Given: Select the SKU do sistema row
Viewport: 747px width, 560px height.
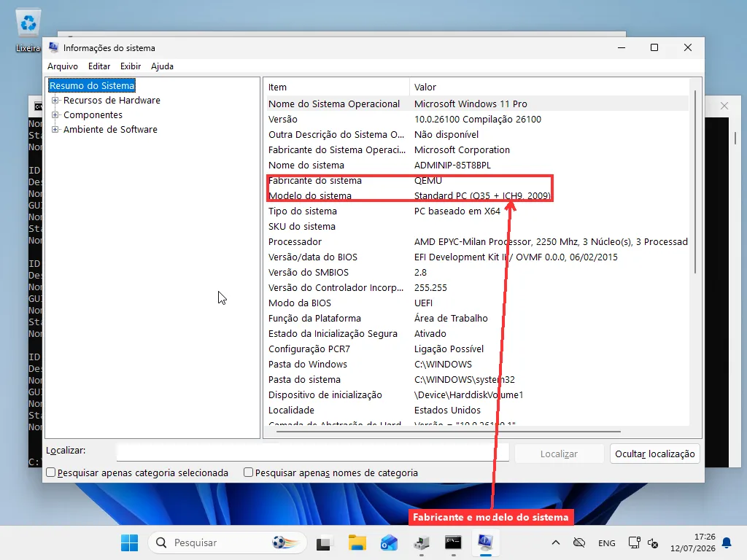Looking at the screenshot, I should 476,226.
